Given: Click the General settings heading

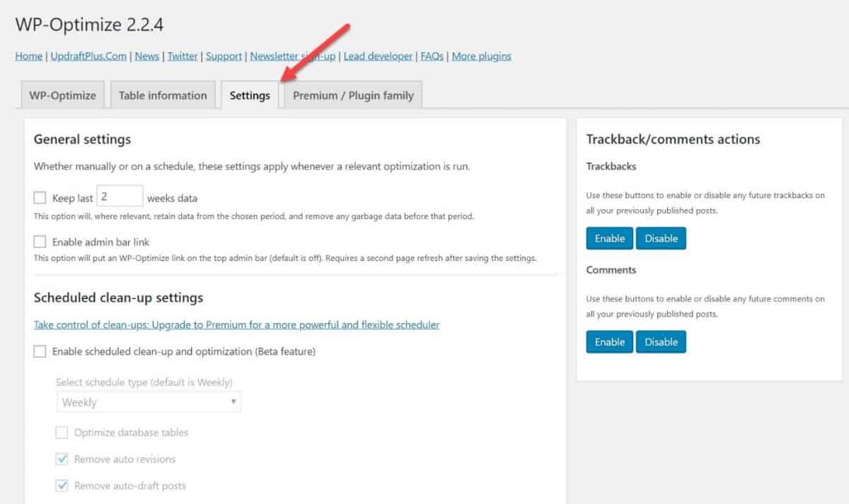Looking at the screenshot, I should (x=82, y=139).
